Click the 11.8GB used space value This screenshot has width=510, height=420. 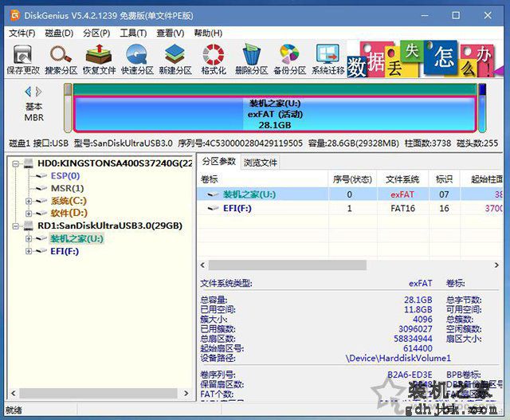pyautogui.click(x=418, y=309)
